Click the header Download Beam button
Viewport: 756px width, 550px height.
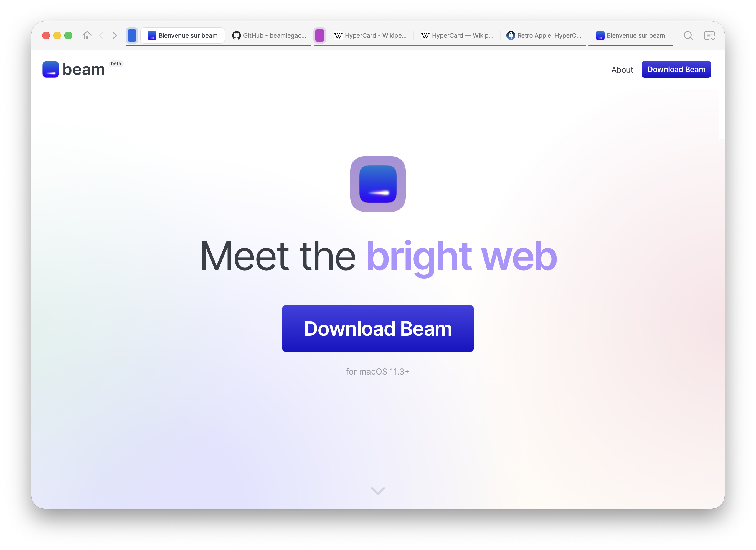pos(676,69)
